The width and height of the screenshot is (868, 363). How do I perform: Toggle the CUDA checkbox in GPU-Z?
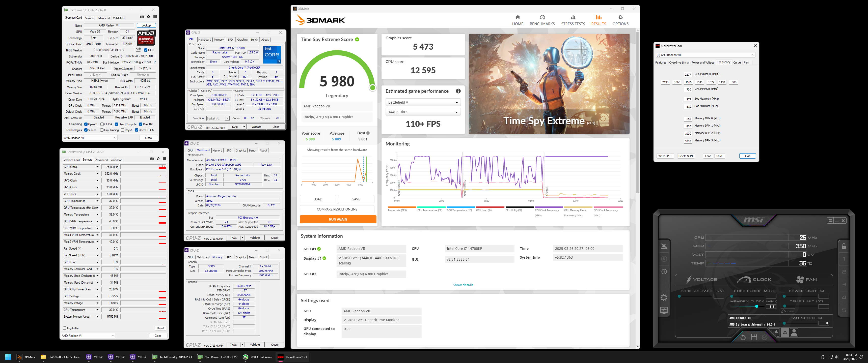coord(102,124)
